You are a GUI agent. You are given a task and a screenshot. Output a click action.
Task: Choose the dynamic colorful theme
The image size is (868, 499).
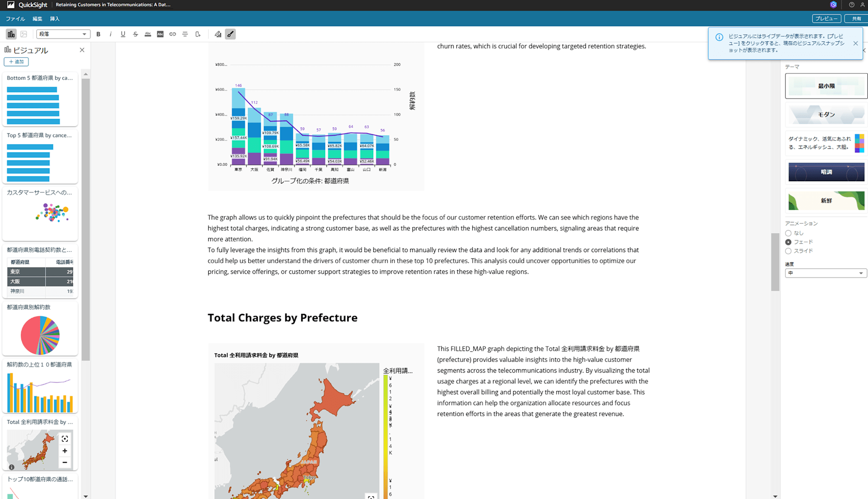[x=826, y=143]
